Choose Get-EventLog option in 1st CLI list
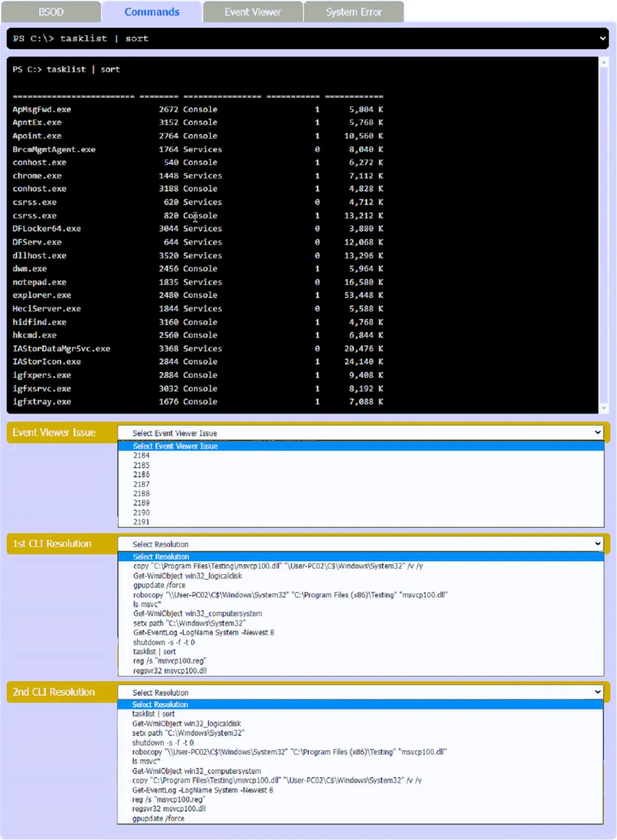Image resolution: width=617 pixels, height=840 pixels. click(x=361, y=633)
